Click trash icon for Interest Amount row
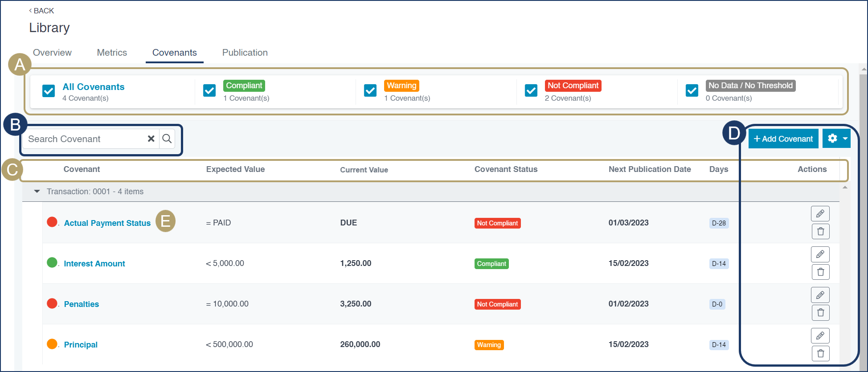This screenshot has width=868, height=372. point(820,272)
